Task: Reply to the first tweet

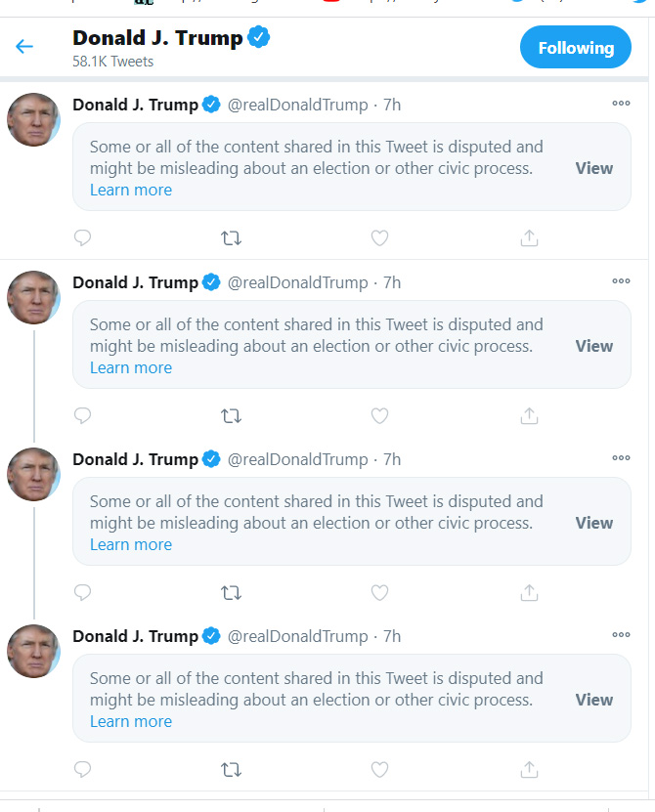Action: click(x=83, y=237)
